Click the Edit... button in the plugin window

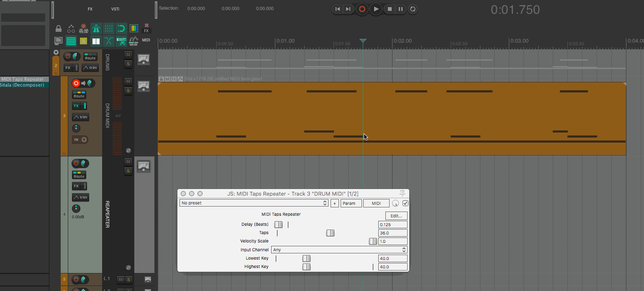(396, 216)
